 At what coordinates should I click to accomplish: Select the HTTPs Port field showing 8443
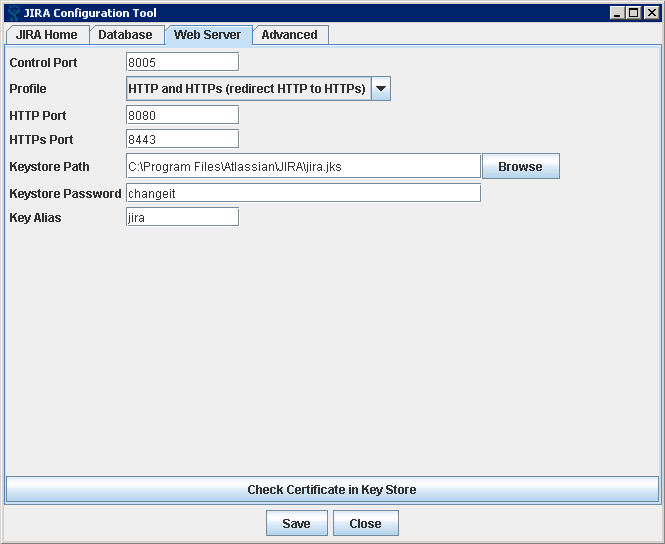click(182, 139)
